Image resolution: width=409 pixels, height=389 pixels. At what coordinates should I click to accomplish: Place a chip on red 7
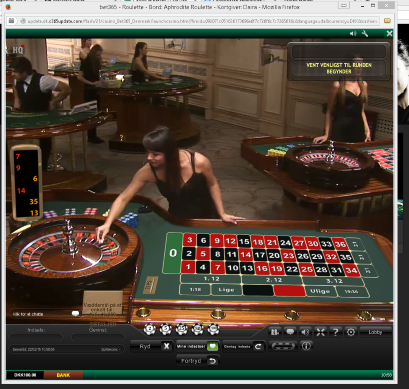point(218,267)
